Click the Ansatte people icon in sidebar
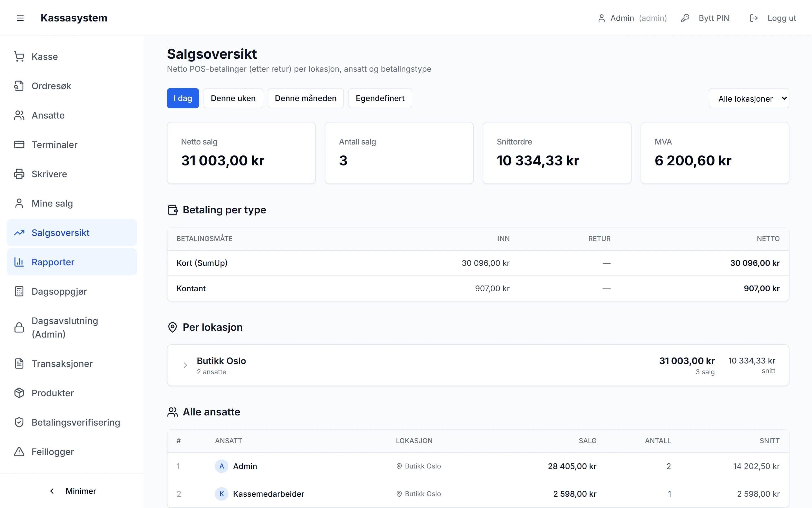The image size is (812, 508). coord(19,115)
